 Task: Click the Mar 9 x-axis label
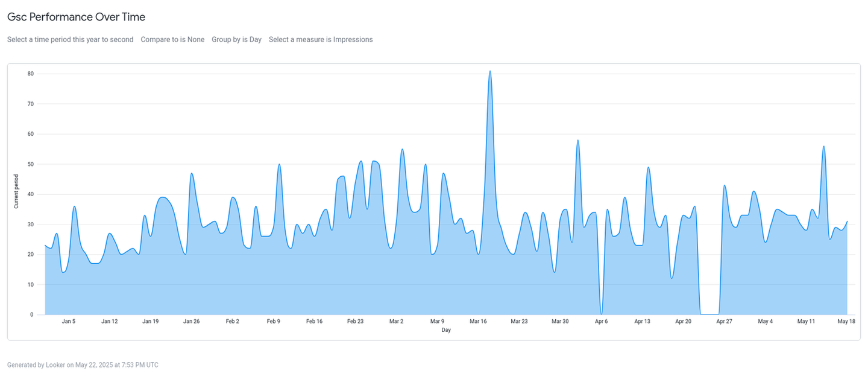[x=438, y=322]
